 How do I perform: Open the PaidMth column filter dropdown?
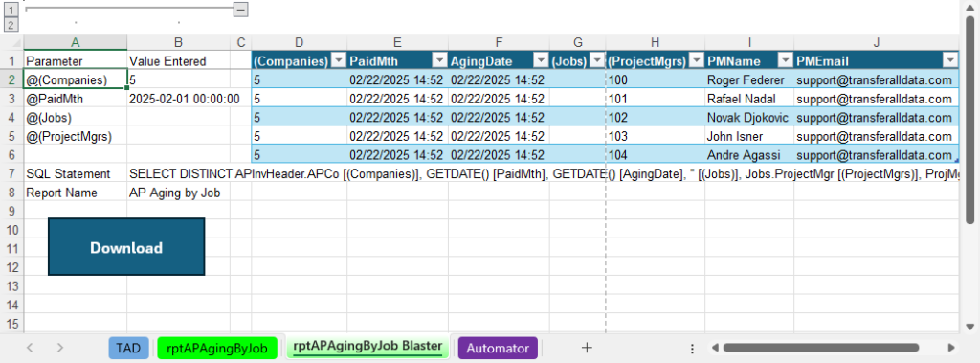(x=439, y=60)
